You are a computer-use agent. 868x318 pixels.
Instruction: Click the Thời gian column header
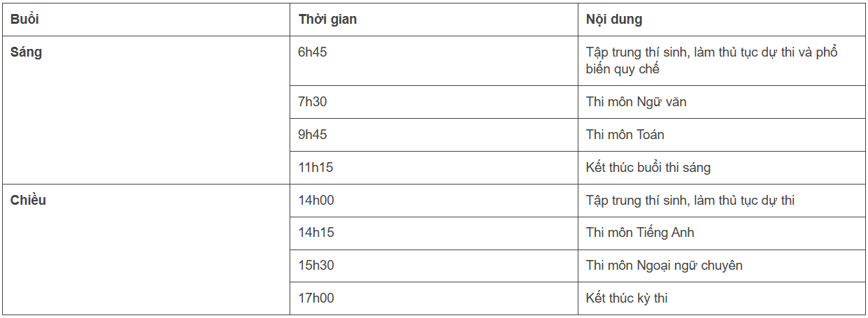pyautogui.click(x=327, y=20)
